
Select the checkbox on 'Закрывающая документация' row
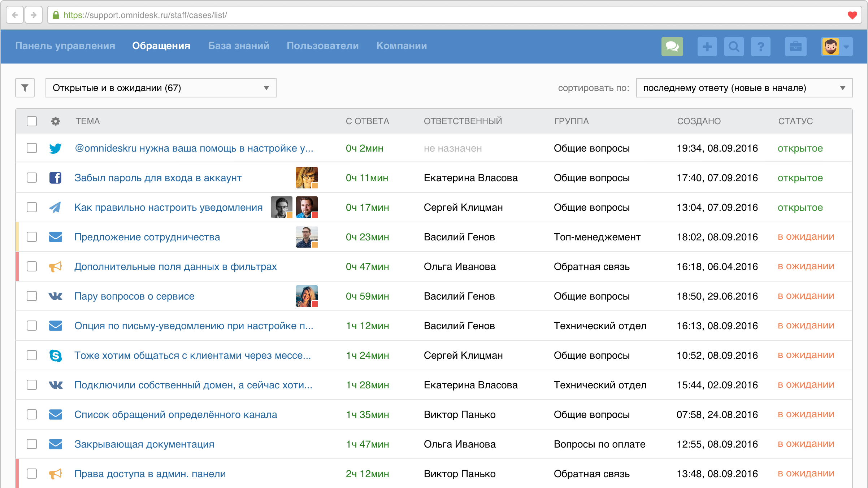click(x=32, y=444)
